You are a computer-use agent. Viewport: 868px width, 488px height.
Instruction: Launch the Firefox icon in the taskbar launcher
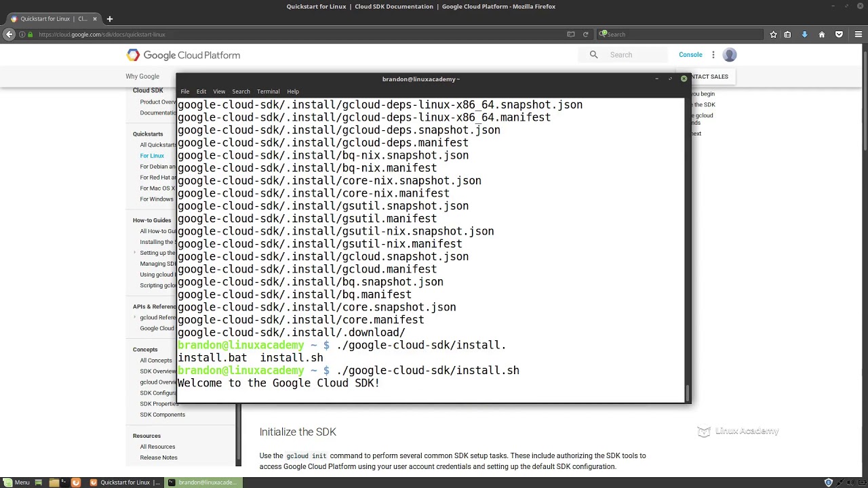(76, 483)
